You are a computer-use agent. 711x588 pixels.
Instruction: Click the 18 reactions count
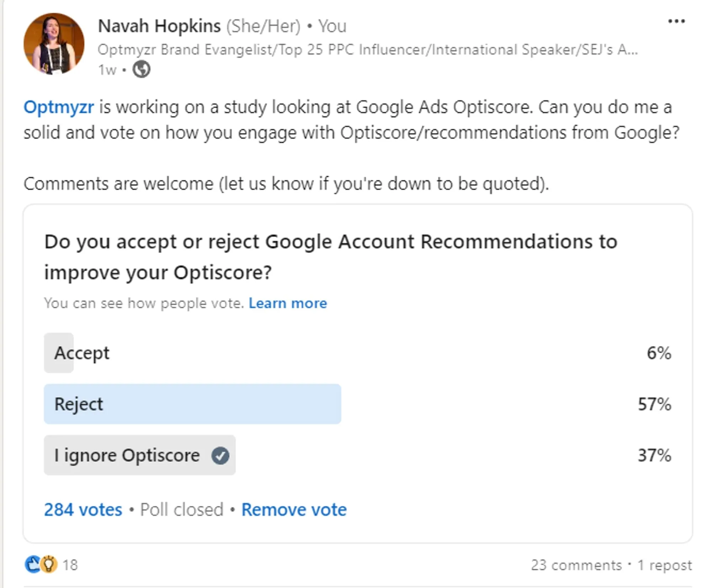click(70, 565)
